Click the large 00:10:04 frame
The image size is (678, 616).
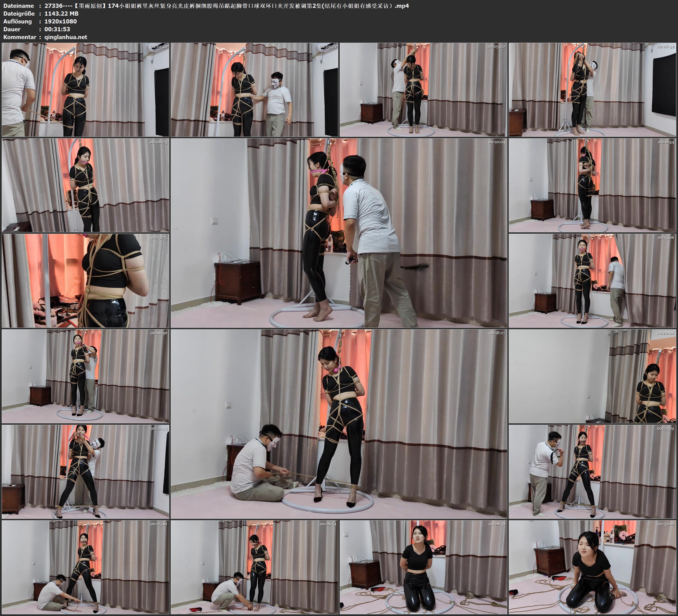click(x=339, y=233)
